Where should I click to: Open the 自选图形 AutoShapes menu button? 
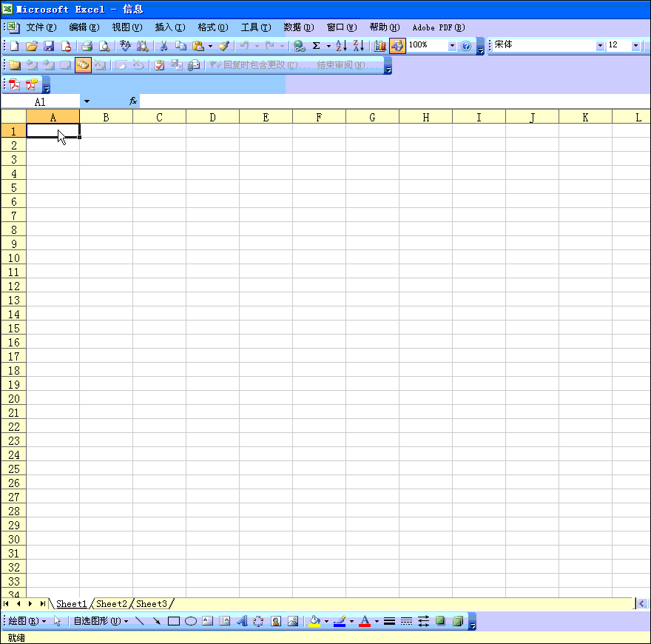[x=100, y=622]
